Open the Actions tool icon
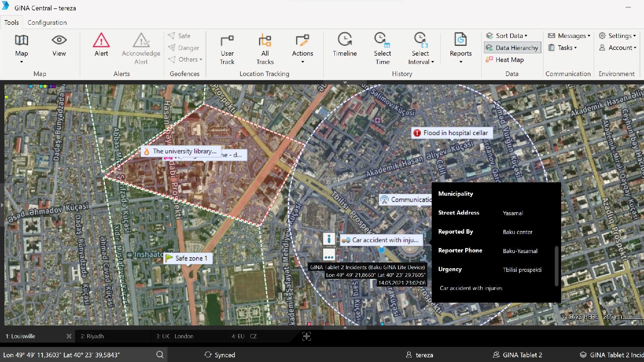644x362 pixels. pos(303,40)
